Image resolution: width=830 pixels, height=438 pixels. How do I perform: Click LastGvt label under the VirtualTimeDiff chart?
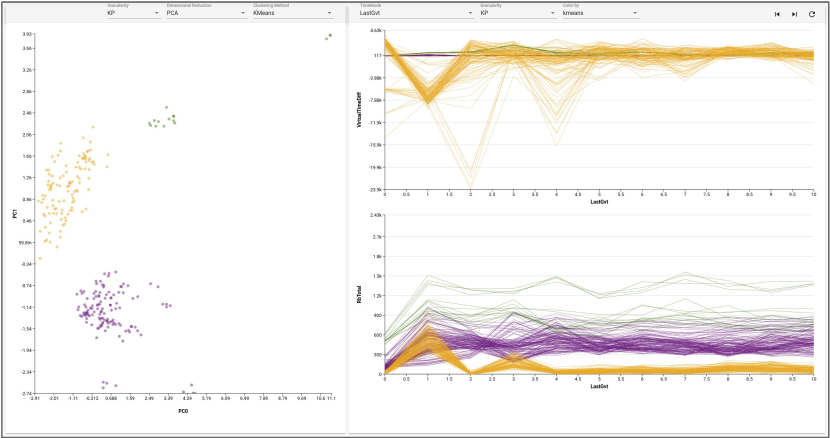[599, 202]
